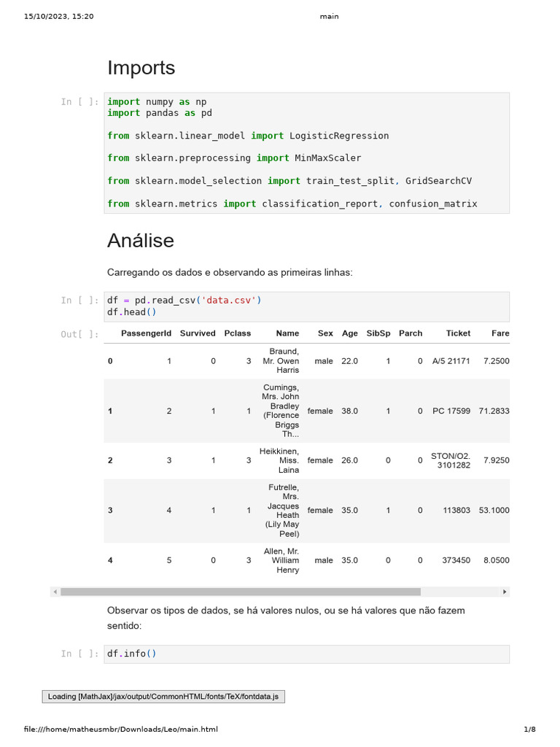560x747 pixels.
Task: Click the left arrow of the horizontal scrollbar
Action: click(x=55, y=592)
